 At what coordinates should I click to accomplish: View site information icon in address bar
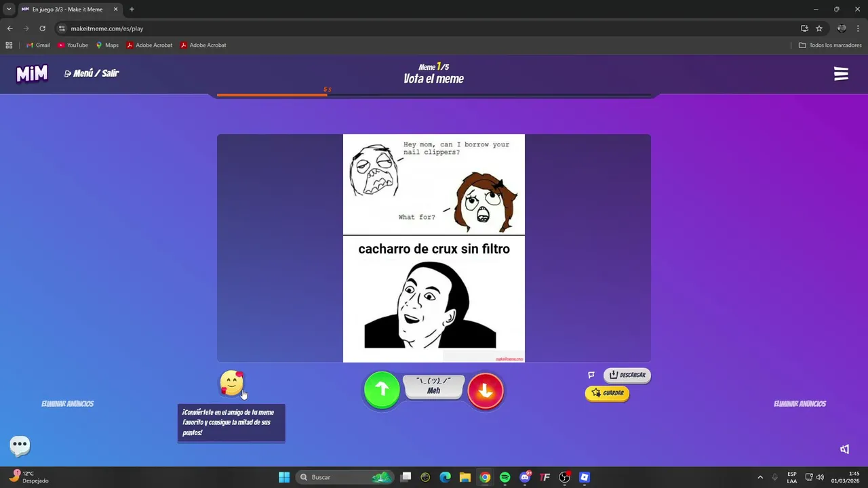pos(62,28)
